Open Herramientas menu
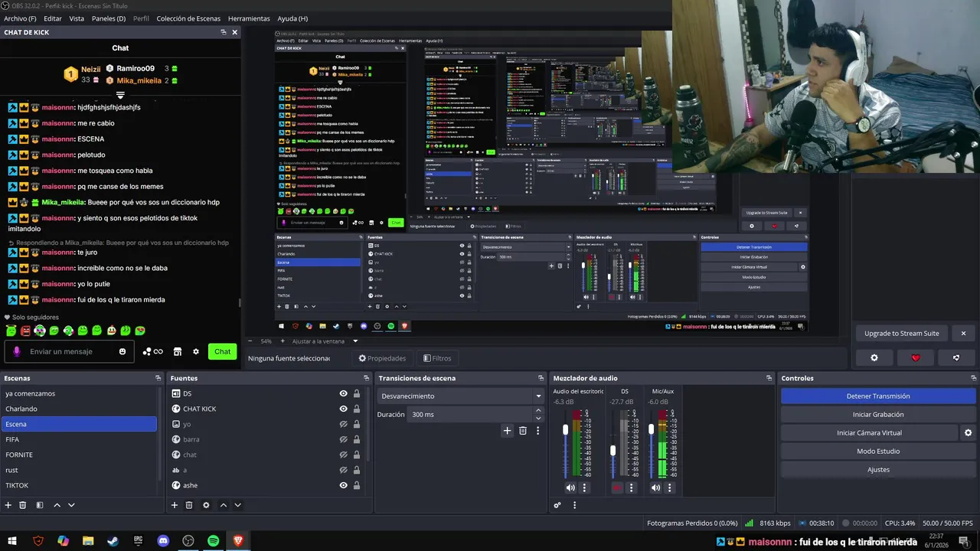Screen dimensions: 980x551 [249, 18]
